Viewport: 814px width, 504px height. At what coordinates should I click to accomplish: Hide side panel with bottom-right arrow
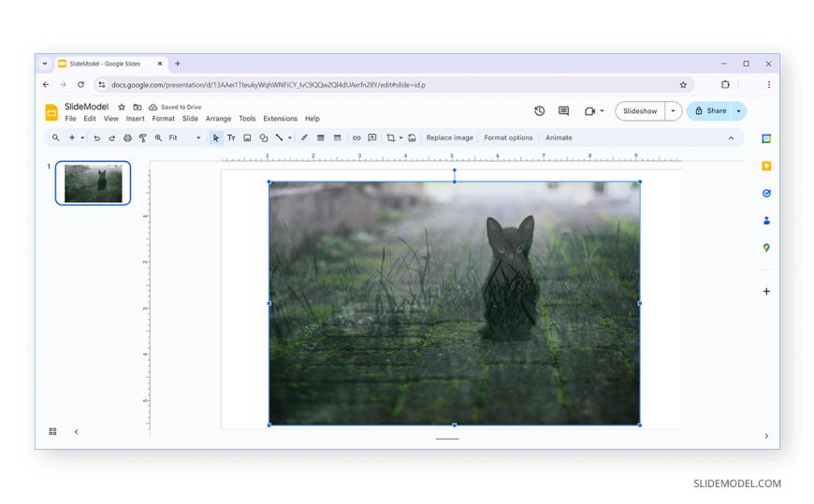coord(766,436)
